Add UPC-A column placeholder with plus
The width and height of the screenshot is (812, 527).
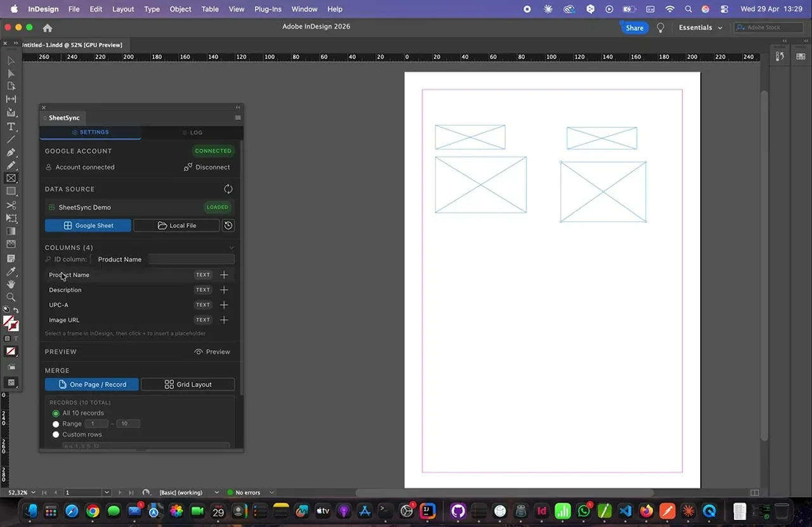coord(224,305)
